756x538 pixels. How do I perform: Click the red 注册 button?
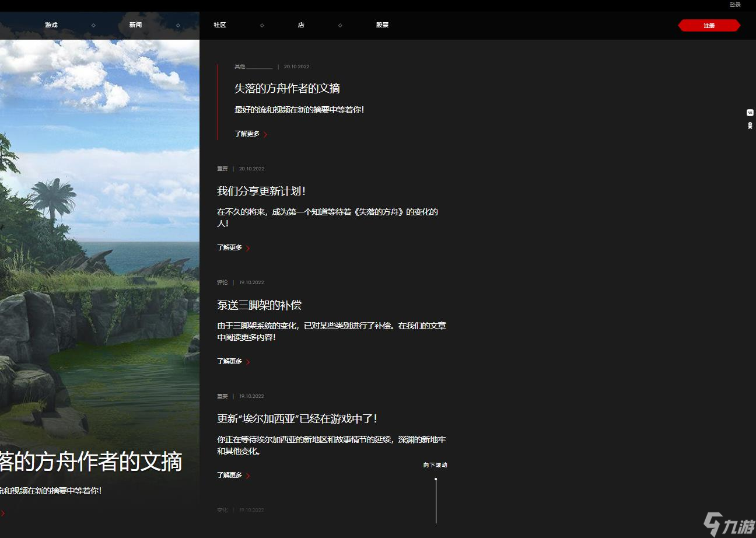pyautogui.click(x=709, y=26)
